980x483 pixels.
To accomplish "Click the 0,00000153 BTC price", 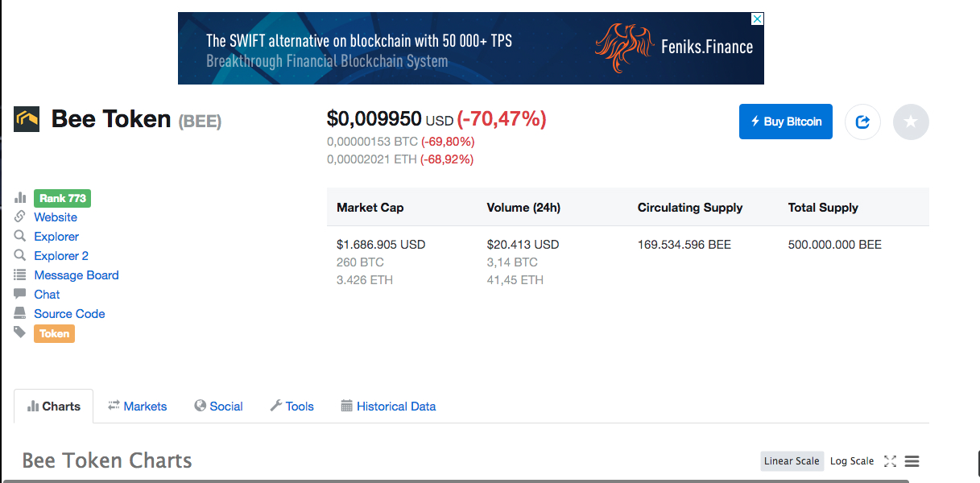I will (x=372, y=142).
